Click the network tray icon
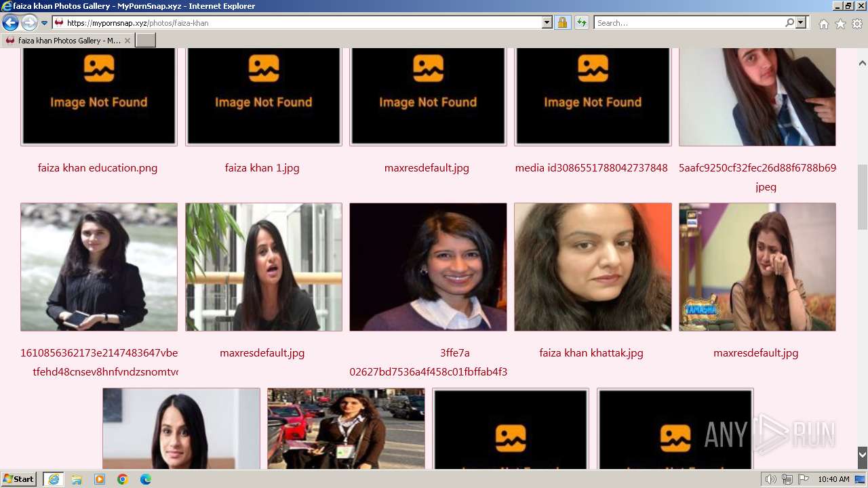This screenshot has width=868, height=488. 787,479
